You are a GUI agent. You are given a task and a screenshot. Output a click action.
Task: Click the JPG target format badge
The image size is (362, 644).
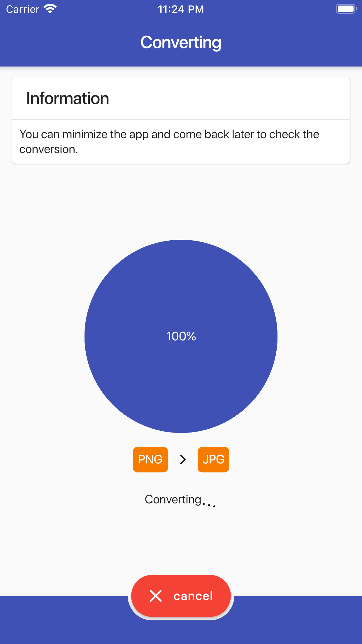click(x=213, y=459)
